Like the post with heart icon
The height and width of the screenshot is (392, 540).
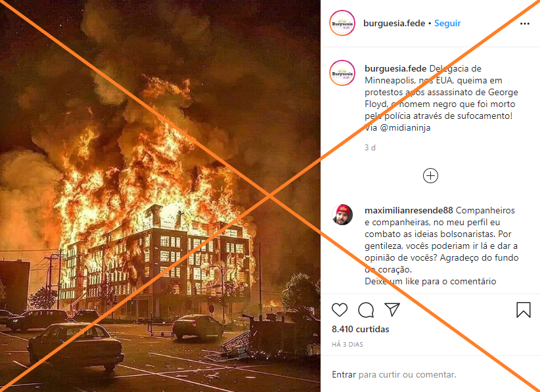340,310
